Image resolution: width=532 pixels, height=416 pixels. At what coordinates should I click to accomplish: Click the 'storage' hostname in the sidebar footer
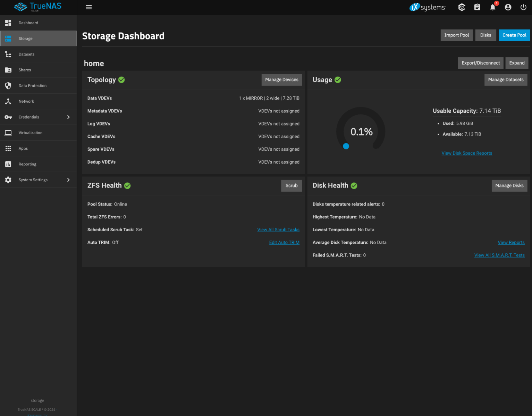(37, 401)
